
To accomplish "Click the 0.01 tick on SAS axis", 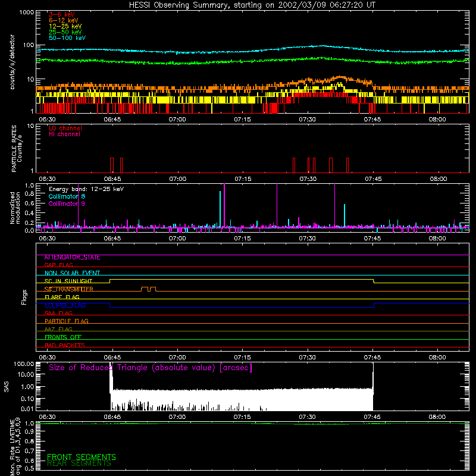I will point(27,409).
